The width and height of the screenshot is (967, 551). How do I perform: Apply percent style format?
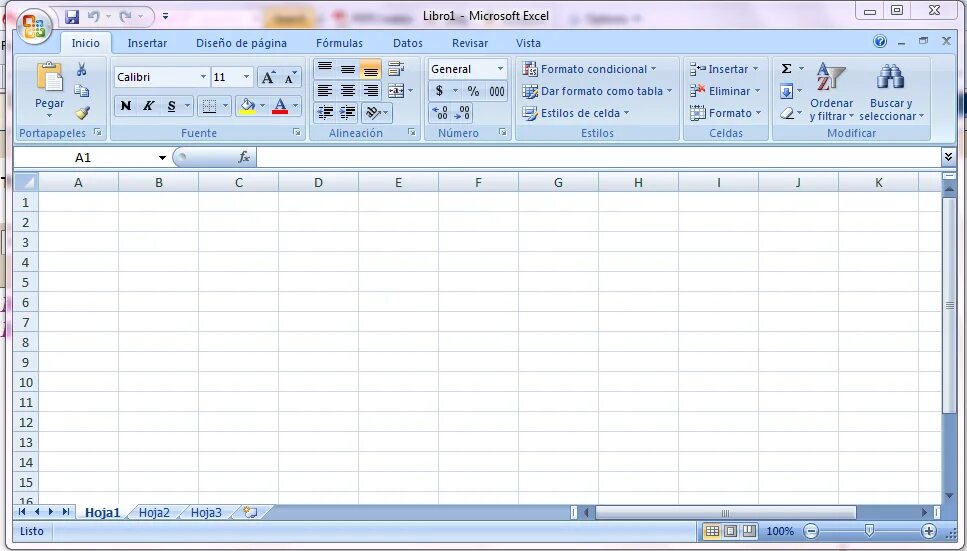point(473,91)
